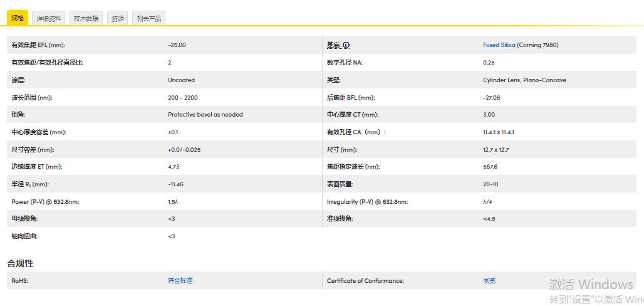Click the RoHS label
Screen dimensions: 644x306
click(x=19, y=280)
